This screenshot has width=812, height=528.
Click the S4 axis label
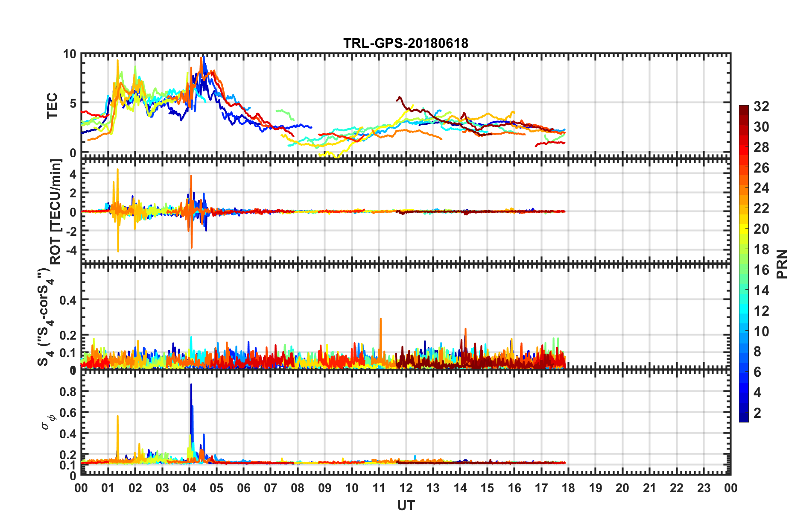[x=46, y=317]
